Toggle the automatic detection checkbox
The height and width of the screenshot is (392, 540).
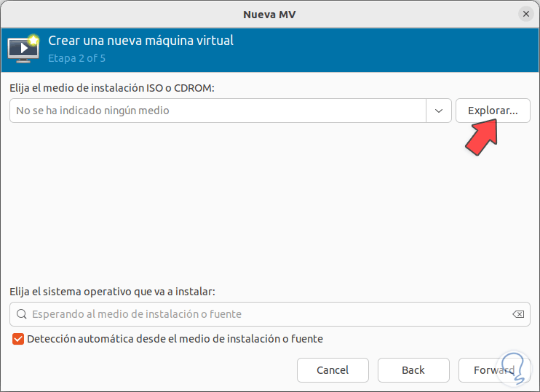pos(18,338)
